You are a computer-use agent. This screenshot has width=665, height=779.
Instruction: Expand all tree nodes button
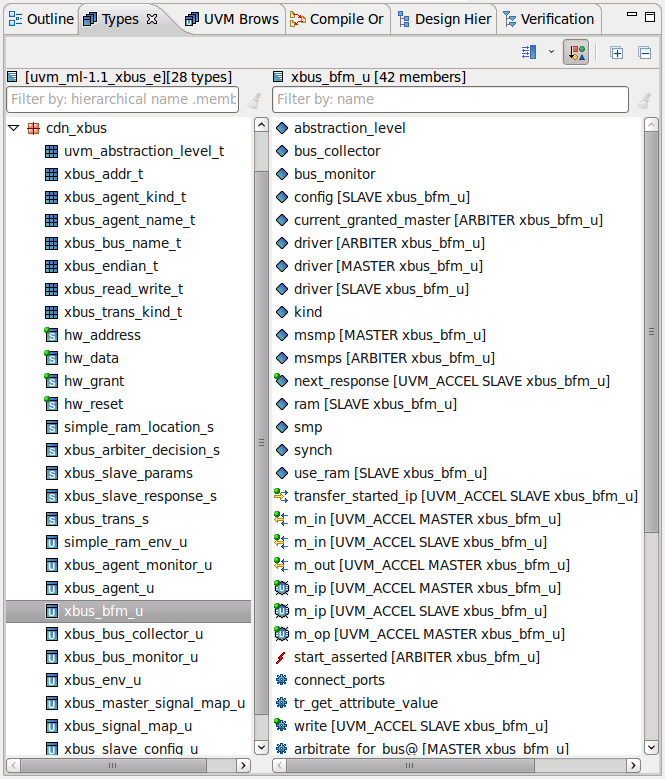click(x=616, y=52)
